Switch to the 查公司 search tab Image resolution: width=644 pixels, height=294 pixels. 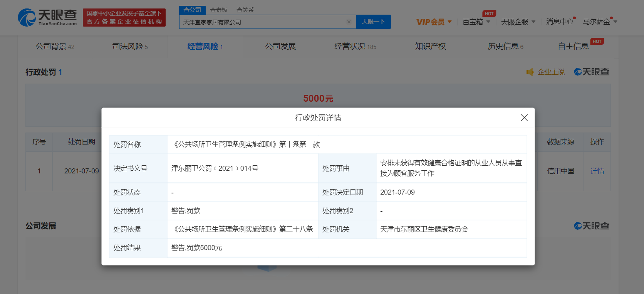[192, 10]
